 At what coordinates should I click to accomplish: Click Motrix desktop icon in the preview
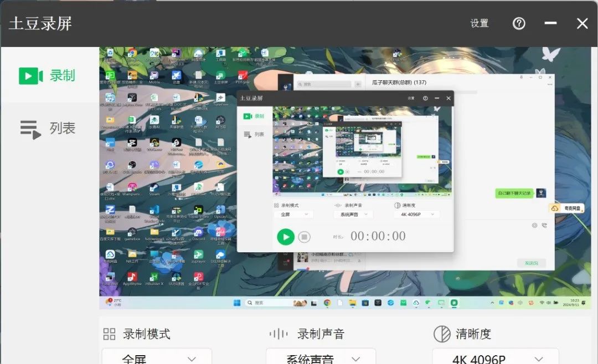154,77
